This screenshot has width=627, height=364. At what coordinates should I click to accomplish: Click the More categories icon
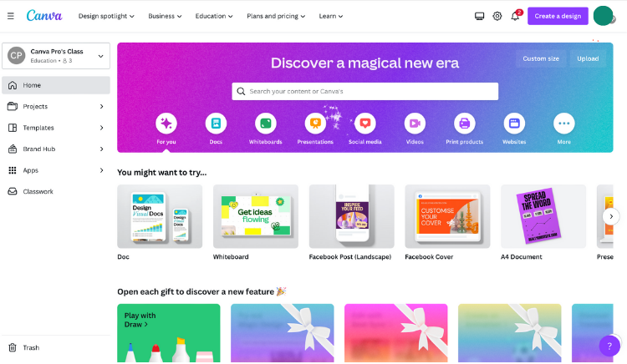[x=563, y=124]
